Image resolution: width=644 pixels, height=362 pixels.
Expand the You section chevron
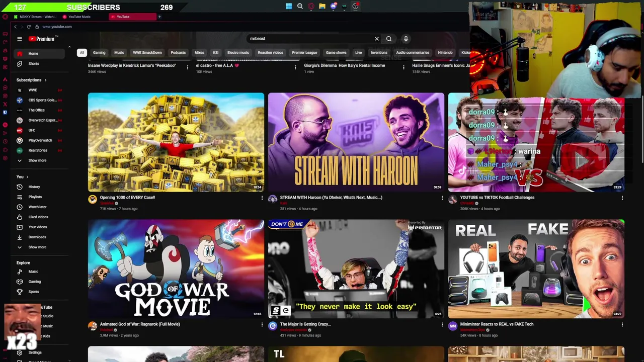[27, 177]
